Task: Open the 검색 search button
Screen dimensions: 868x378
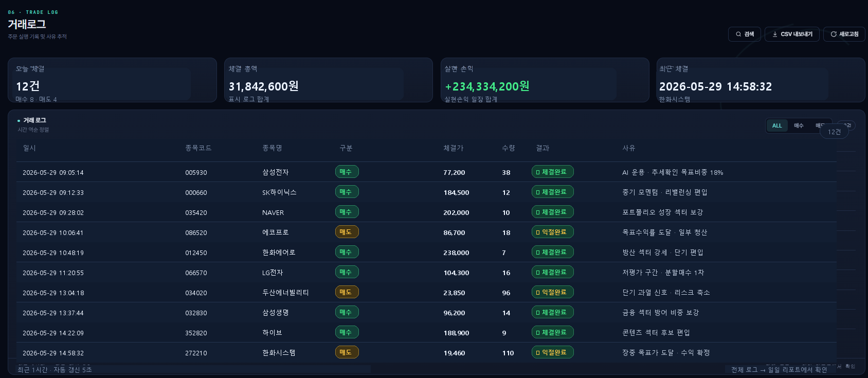Action: [745, 34]
